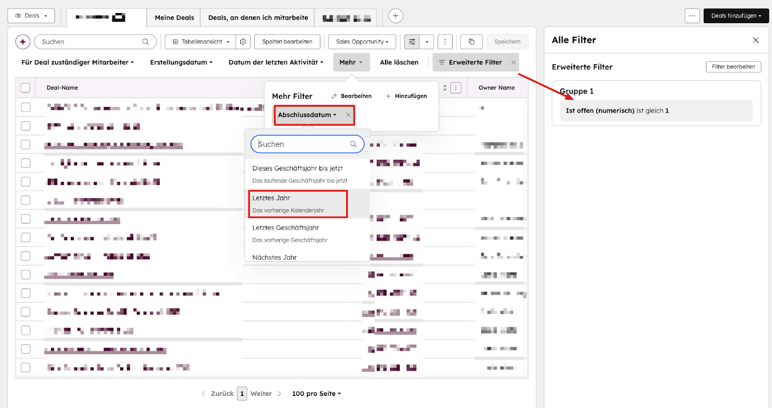Open the 100 pro Seite page-size dropdown
This screenshot has height=408, width=772.
coord(316,394)
